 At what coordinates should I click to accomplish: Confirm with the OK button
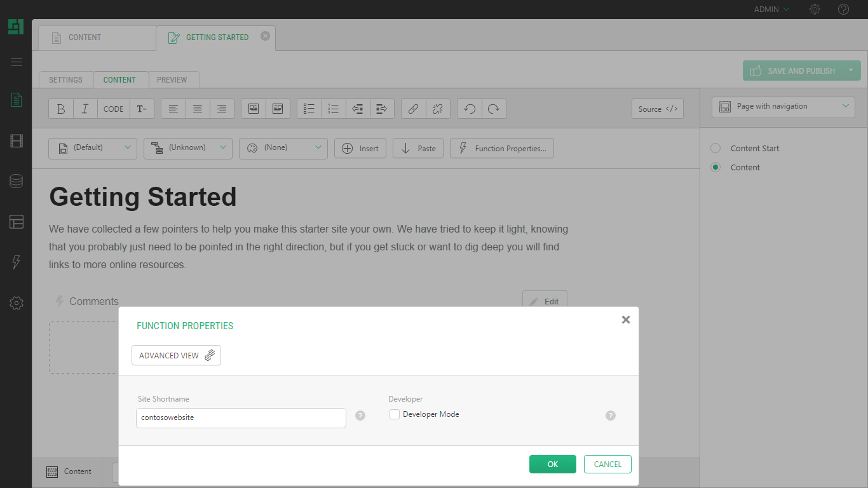click(552, 464)
